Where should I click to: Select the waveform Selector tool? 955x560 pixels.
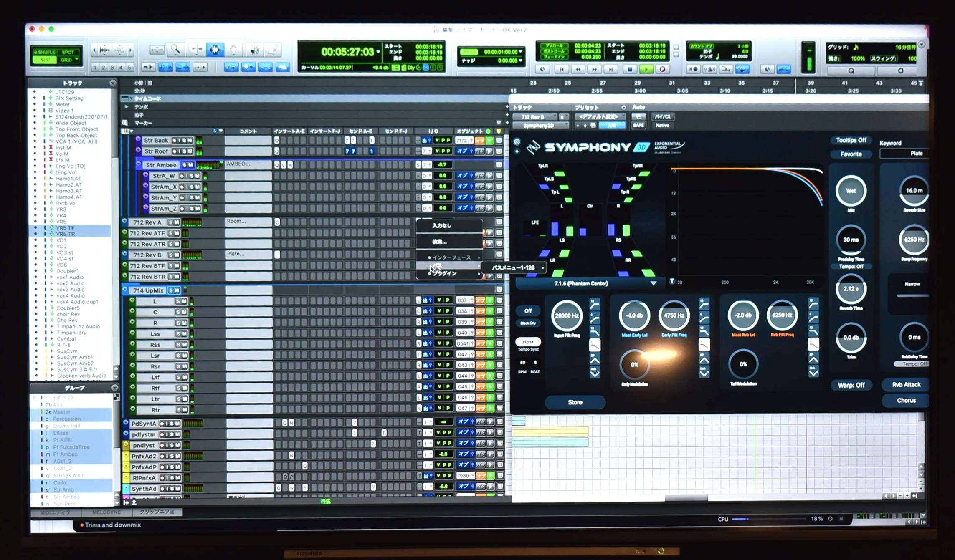(215, 50)
